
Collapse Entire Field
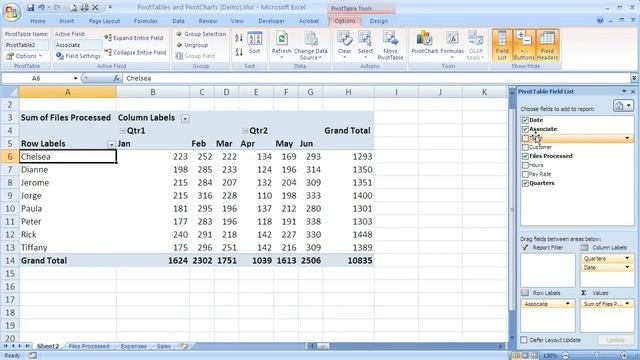click(135, 52)
